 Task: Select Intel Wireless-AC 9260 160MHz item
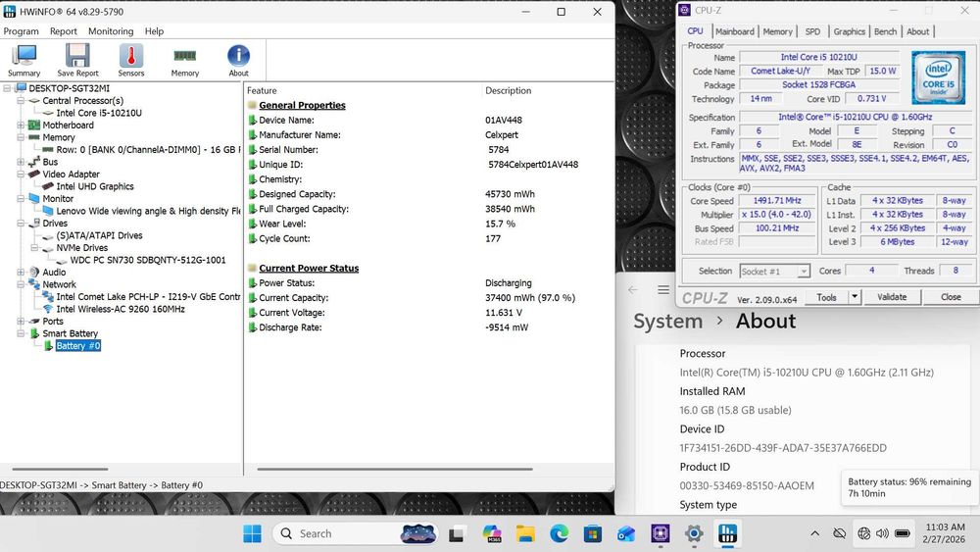coord(121,309)
